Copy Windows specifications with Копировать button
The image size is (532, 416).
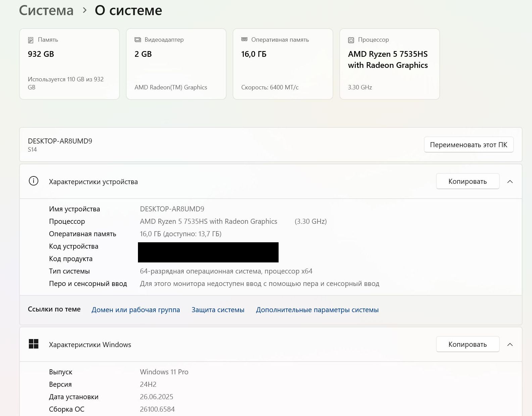[468, 344]
